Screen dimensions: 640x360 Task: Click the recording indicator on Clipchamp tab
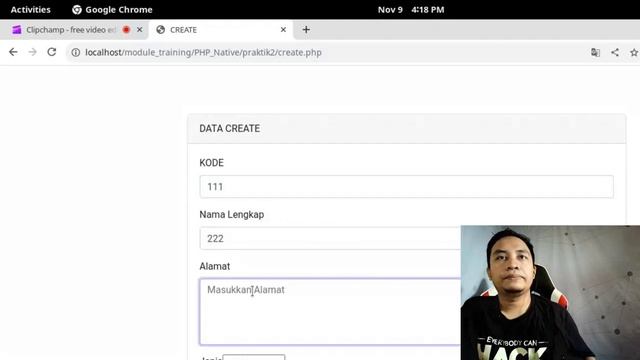point(127,30)
